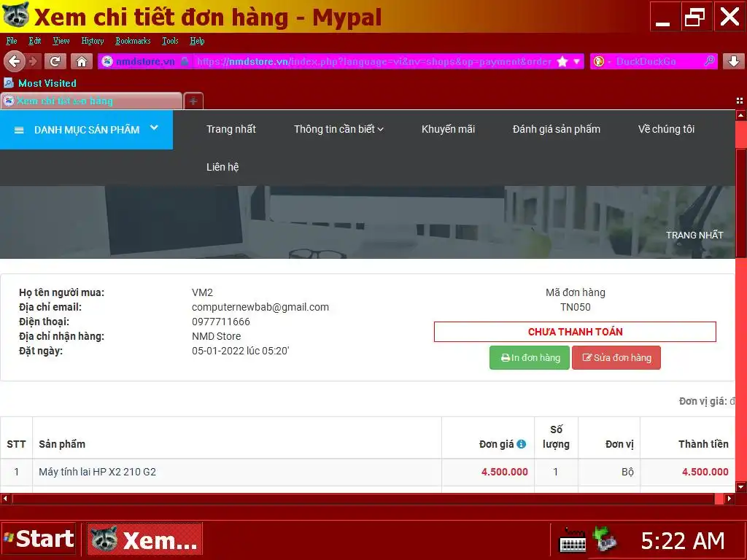Expand Thông tin cần biết submenu
This screenshot has width=747, height=560.
[338, 129]
